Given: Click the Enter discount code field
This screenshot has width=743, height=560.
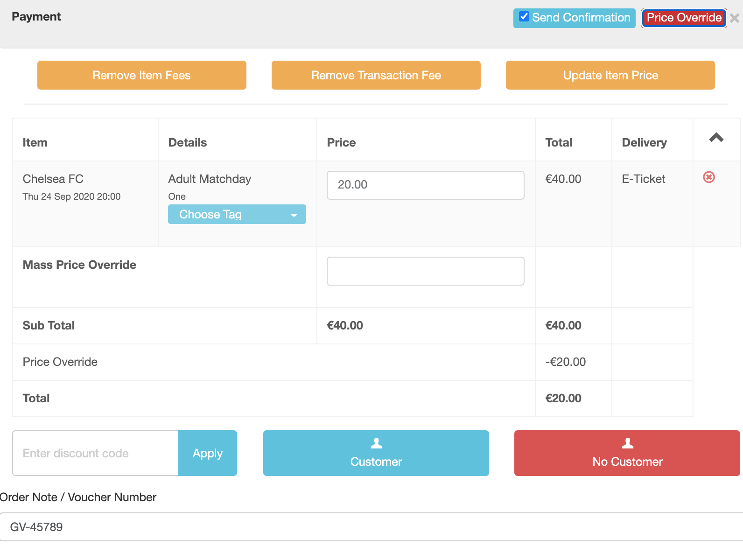Looking at the screenshot, I should [96, 453].
